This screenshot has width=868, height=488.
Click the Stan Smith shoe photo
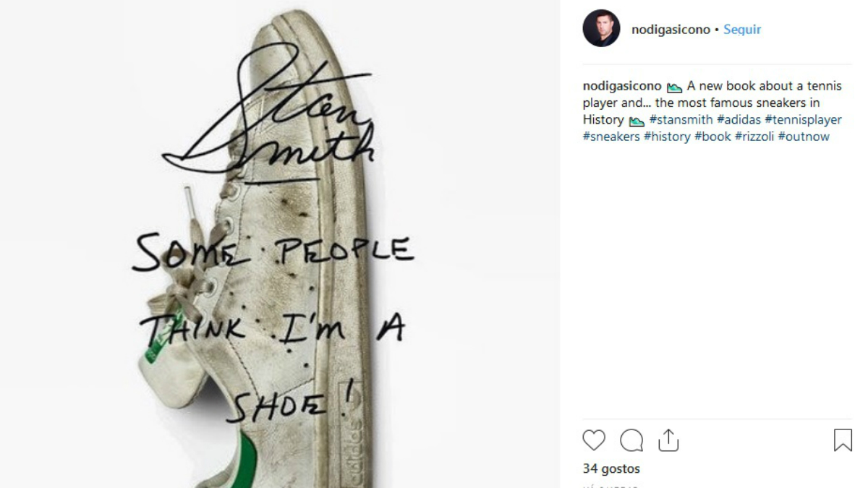pos(279,244)
